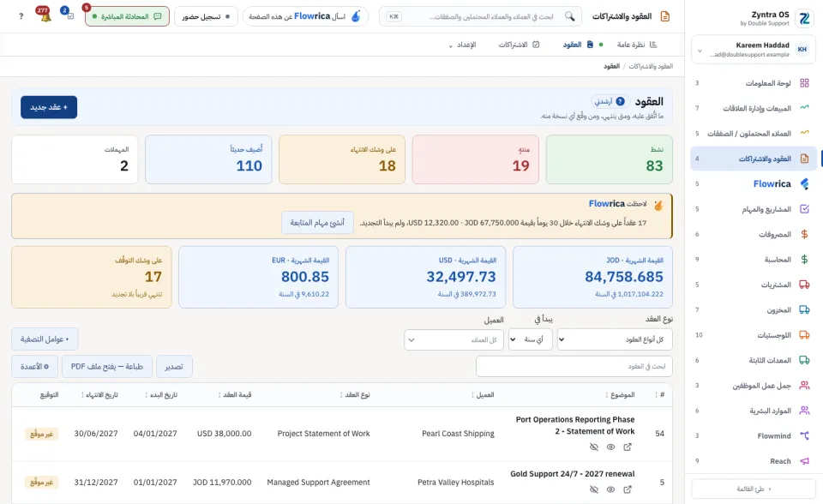Open يبدأ في year dropdown
Viewport: 823px width, 504px height.
(x=530, y=339)
